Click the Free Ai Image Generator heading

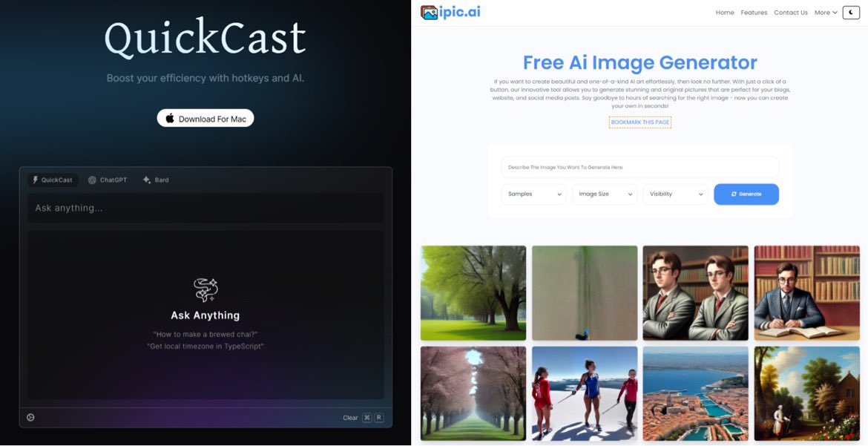(x=640, y=62)
